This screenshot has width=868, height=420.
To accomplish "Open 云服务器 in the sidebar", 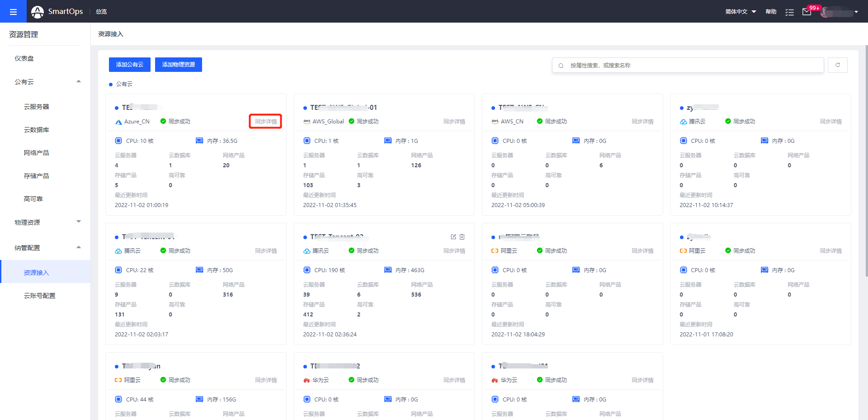I will tap(36, 107).
